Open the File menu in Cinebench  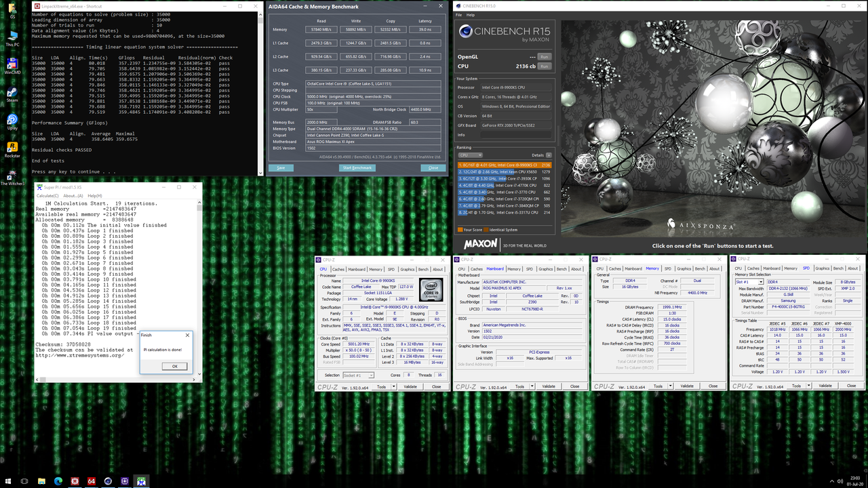click(x=459, y=15)
